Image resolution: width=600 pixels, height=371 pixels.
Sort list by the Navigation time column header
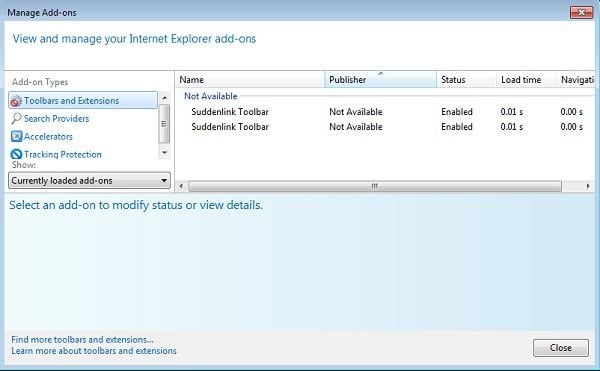pos(576,80)
